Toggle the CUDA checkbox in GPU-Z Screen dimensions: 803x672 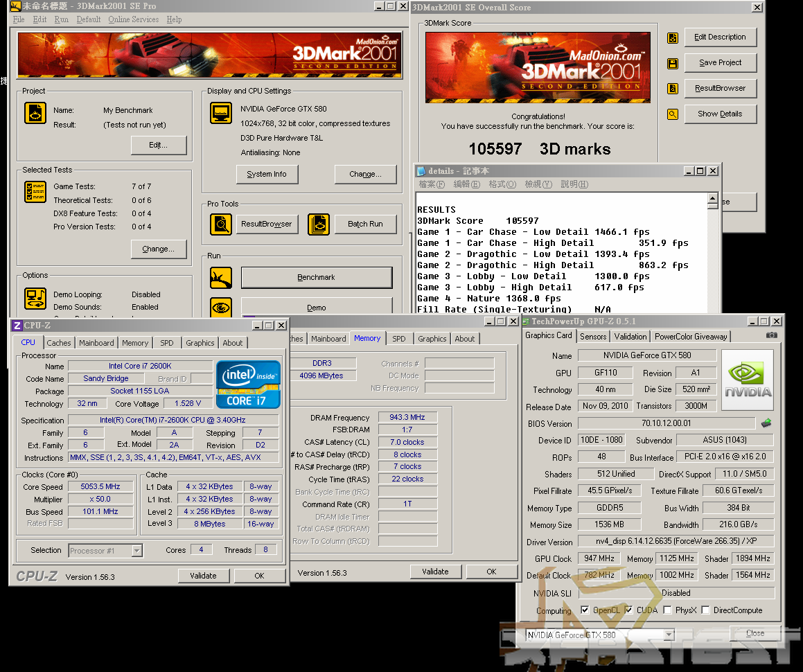pyautogui.click(x=628, y=610)
